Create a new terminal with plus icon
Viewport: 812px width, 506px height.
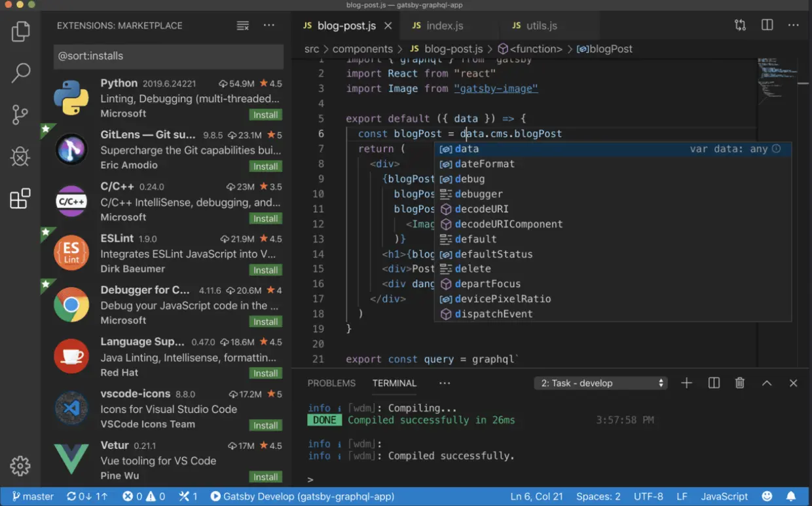pyautogui.click(x=686, y=383)
